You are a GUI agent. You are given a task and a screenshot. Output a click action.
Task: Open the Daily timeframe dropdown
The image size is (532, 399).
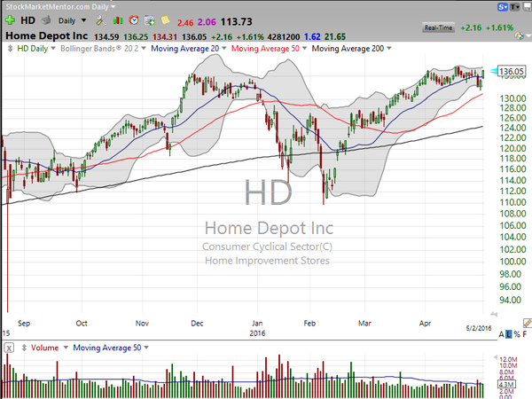pos(84,20)
